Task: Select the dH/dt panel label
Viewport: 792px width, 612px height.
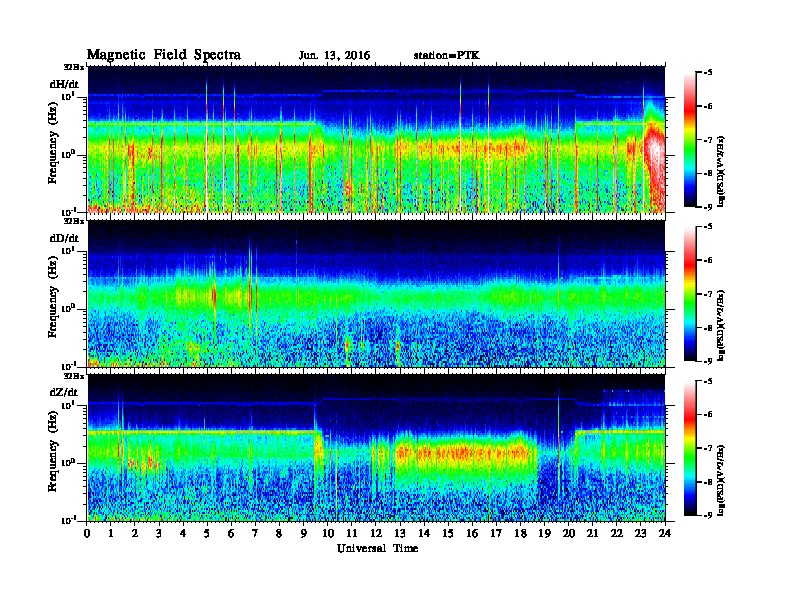Action: (64, 84)
